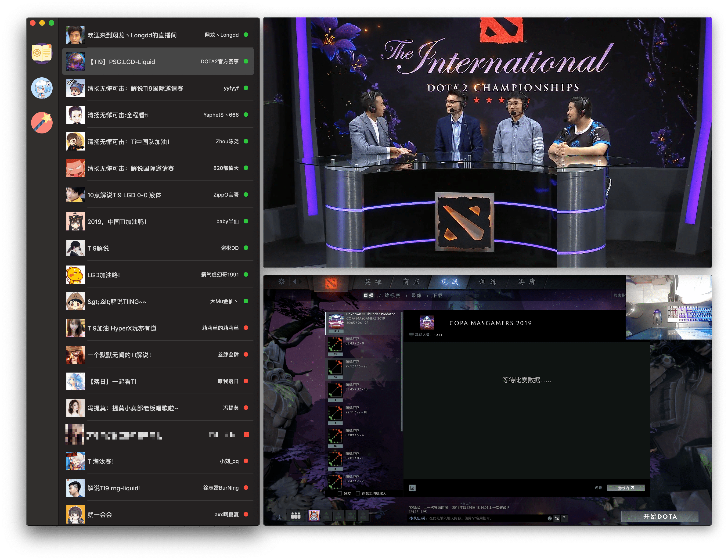This screenshot has width=728, height=560.
Task: Select the 随机征召 match at 22:11 / 22 - 18
Action: [363, 415]
